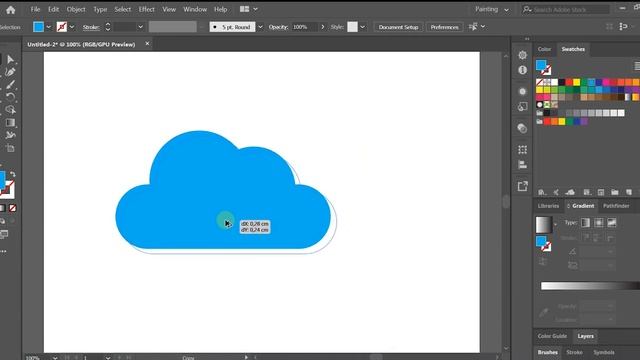Screen dimensions: 640x360
Task: Close the Untitled-2 document tab
Action: pos(147,44)
